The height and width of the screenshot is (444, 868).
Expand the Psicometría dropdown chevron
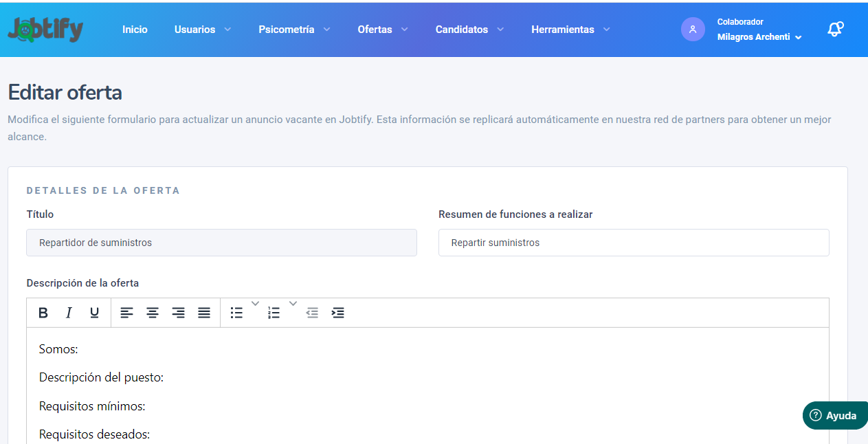pos(327,29)
